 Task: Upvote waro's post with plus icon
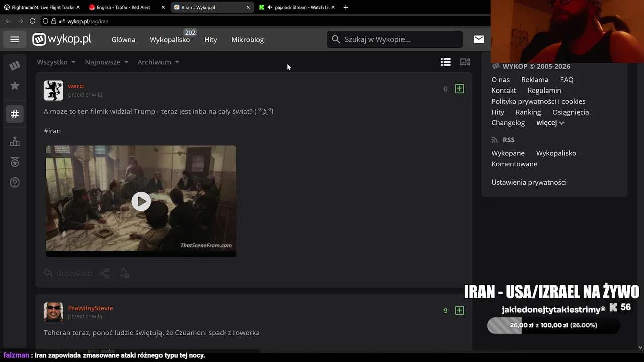tap(459, 88)
